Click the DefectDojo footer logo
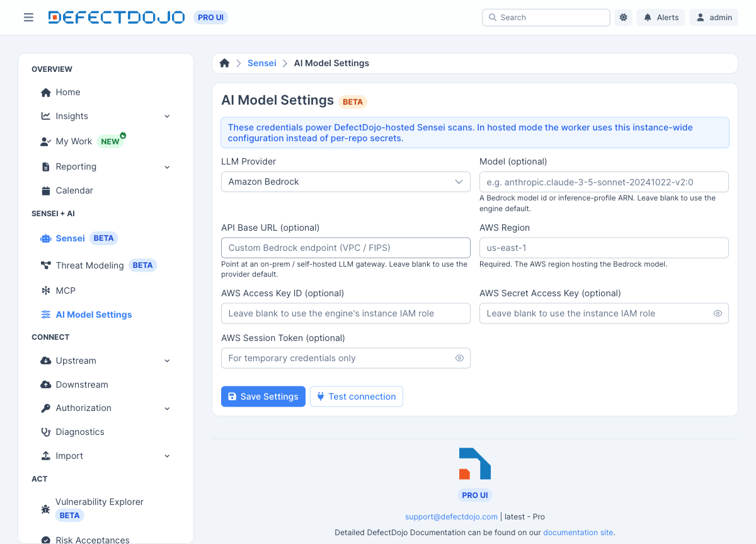 click(x=475, y=463)
